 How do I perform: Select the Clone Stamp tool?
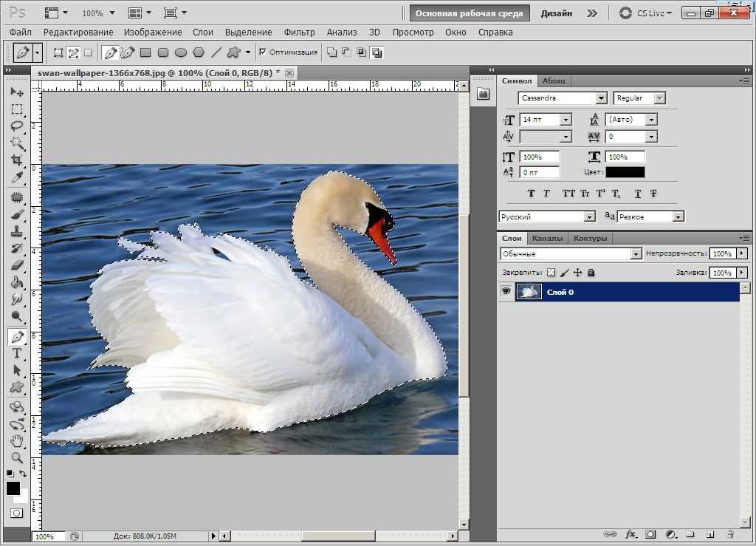point(17,231)
